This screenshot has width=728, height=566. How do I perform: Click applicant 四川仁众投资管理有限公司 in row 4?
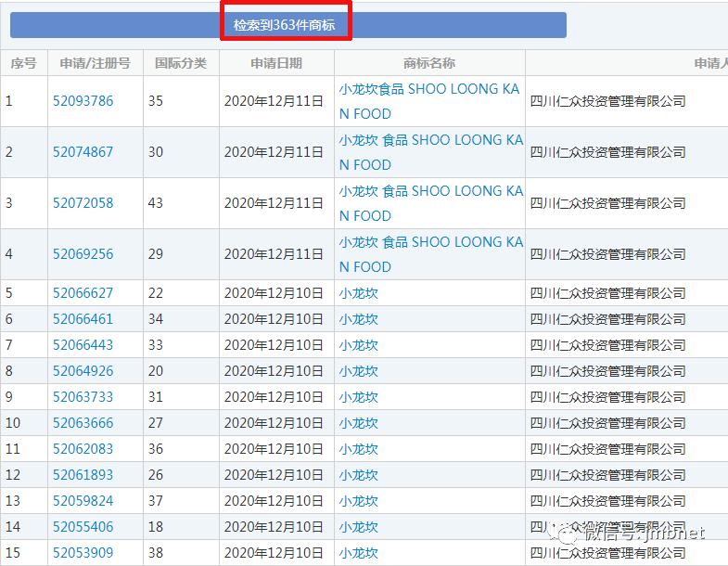(607, 254)
